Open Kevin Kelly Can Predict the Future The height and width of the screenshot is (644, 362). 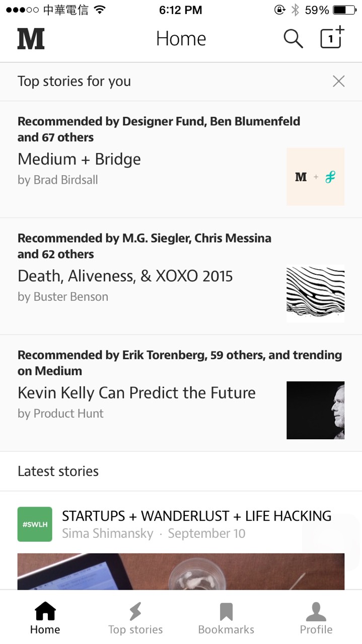(136, 393)
